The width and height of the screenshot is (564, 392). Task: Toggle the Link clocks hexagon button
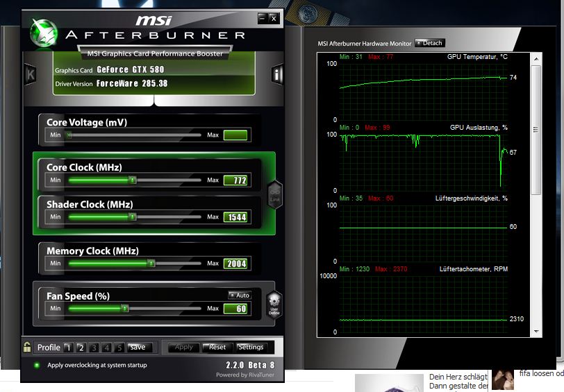pos(275,194)
